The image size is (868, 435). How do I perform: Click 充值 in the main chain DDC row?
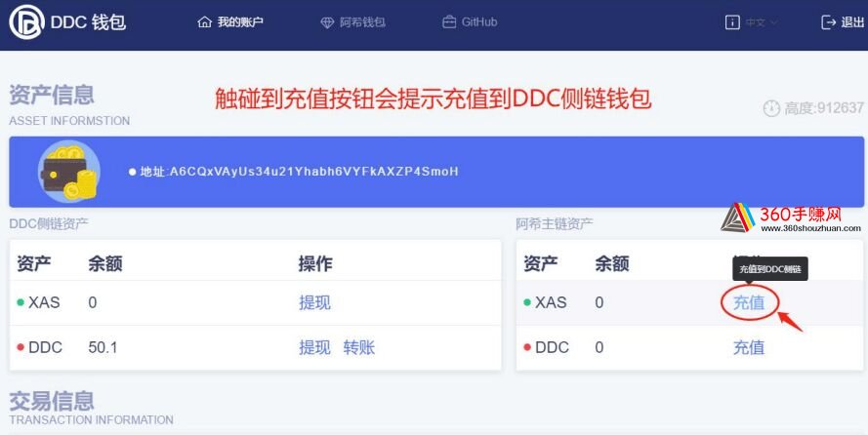coord(749,347)
